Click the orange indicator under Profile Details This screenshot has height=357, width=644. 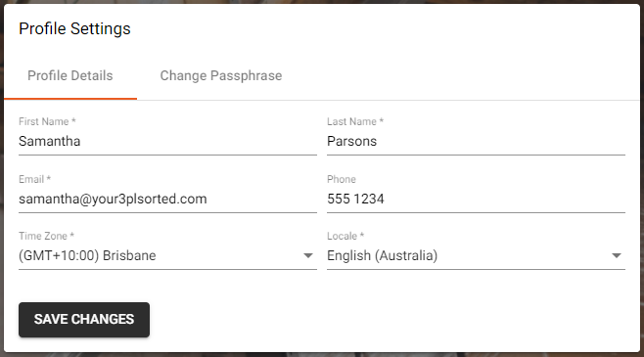(x=70, y=99)
